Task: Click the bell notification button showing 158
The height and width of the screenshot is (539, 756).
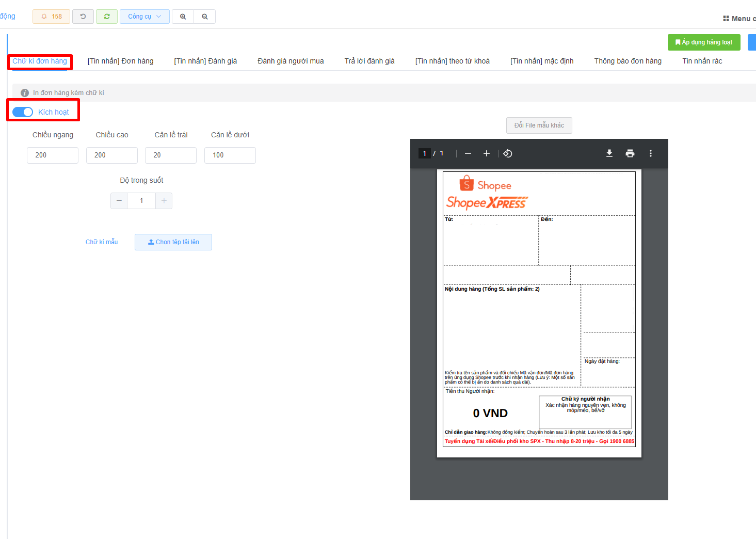Action: point(51,17)
